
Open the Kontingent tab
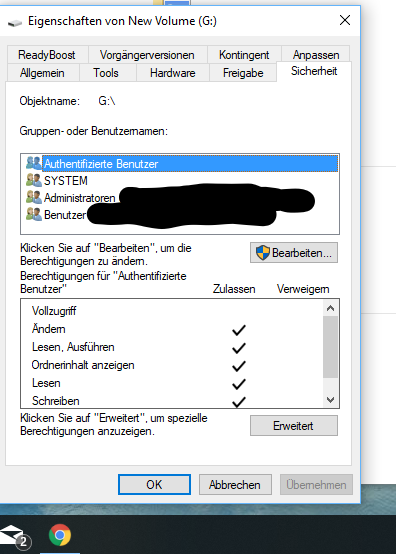click(244, 55)
